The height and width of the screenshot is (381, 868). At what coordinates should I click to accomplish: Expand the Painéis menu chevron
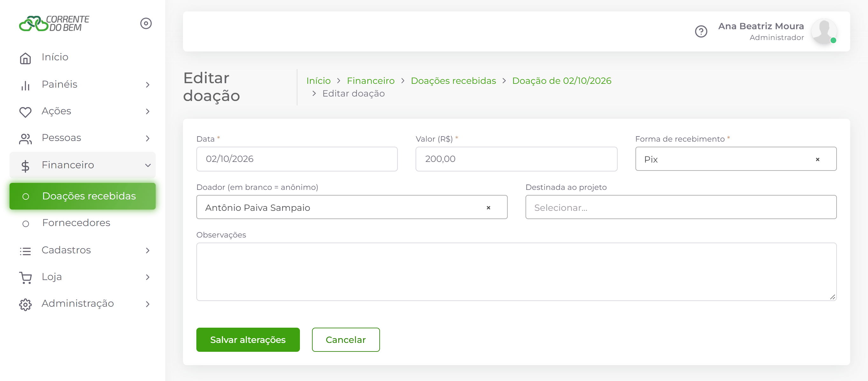pos(148,84)
